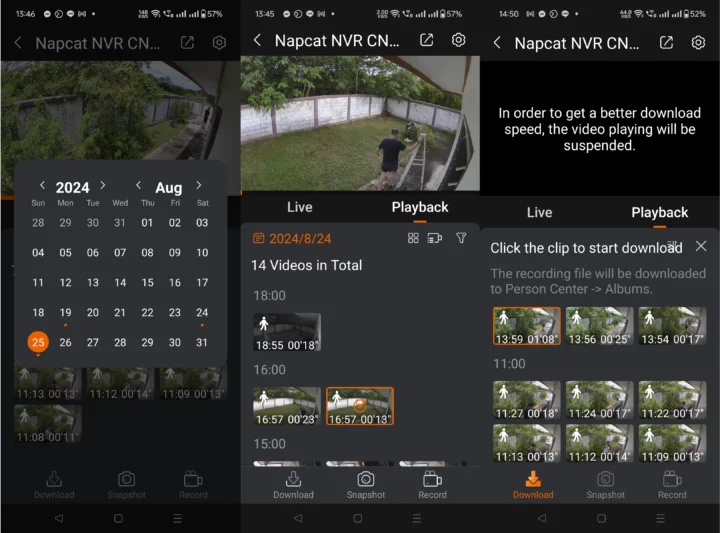Download the 13:59 01'08" clip
This screenshot has height=533, width=720.
pos(526,326)
